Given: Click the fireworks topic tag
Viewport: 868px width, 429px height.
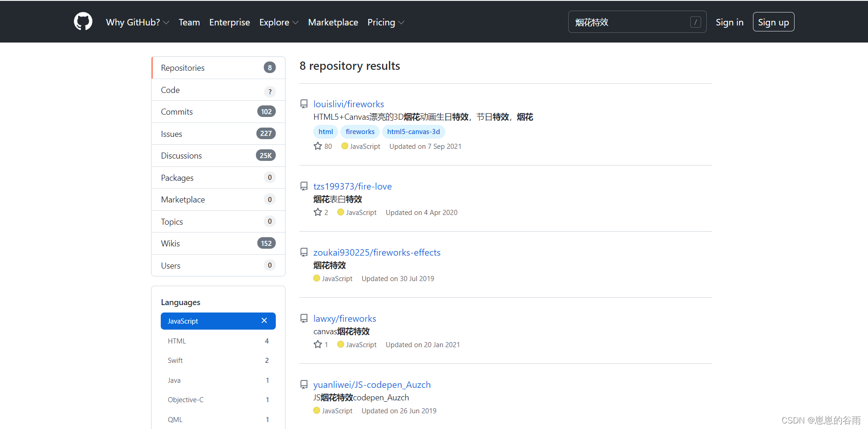Looking at the screenshot, I should click(x=360, y=132).
